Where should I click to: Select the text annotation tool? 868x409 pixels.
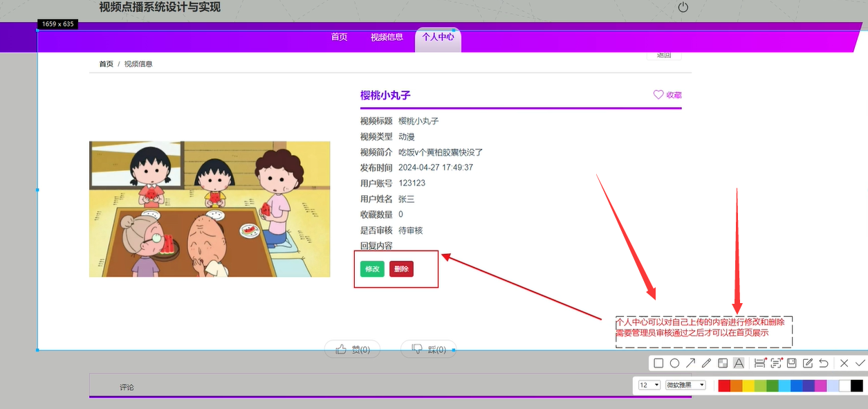pos(739,363)
